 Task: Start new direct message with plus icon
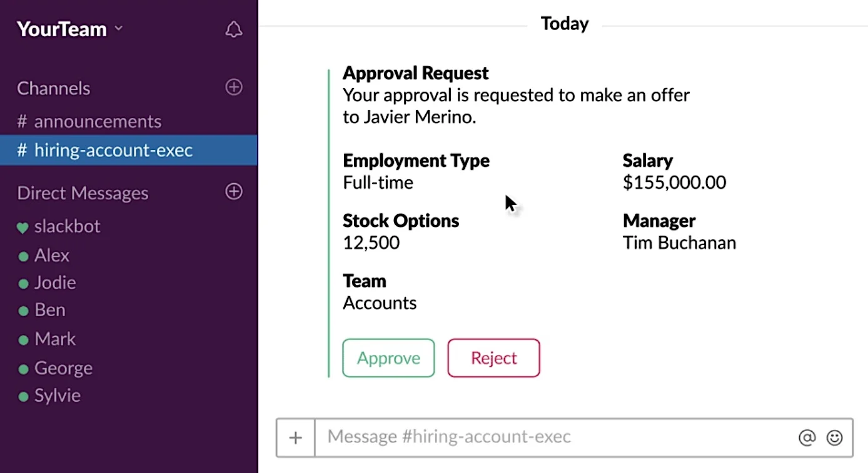pyautogui.click(x=234, y=192)
